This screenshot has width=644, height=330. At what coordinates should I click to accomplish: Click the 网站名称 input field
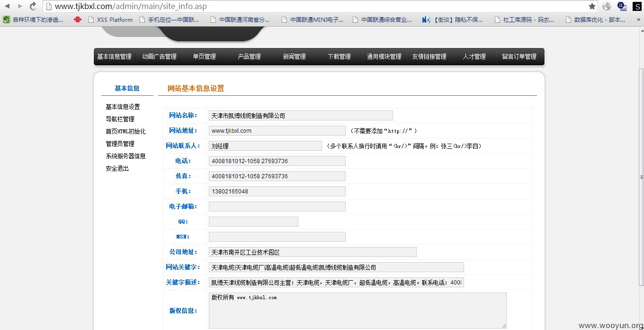click(301, 116)
